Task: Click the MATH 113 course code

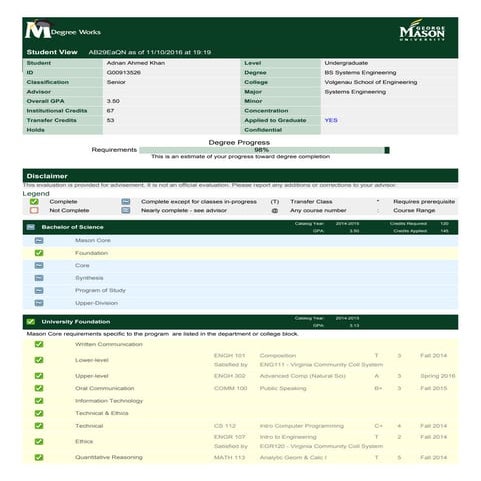Action: point(229,457)
